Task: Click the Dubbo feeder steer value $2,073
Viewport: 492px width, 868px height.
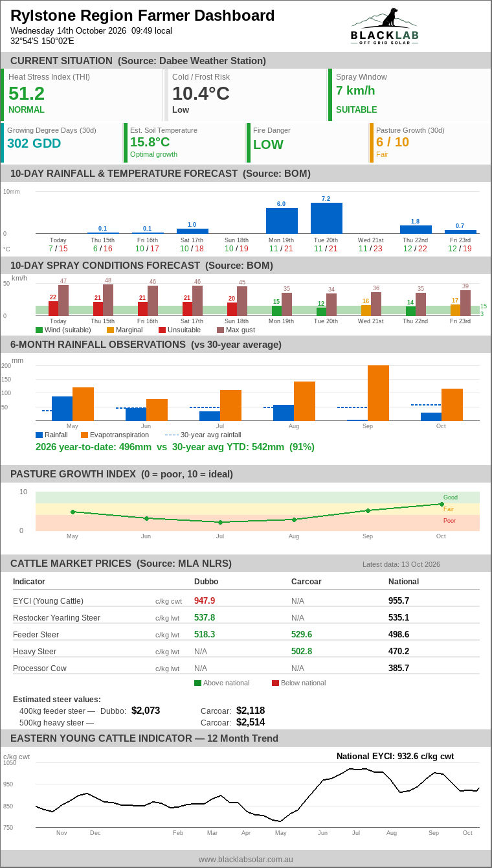Action: (146, 711)
